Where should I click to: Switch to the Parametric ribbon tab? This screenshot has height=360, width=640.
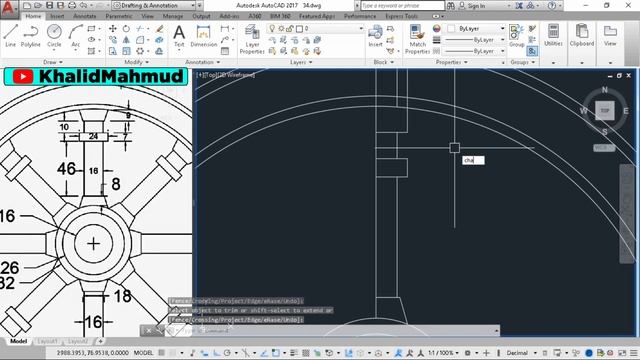(119, 16)
